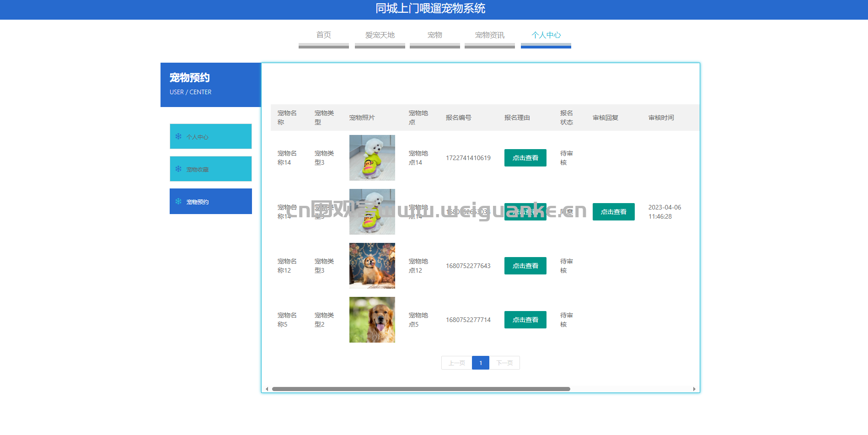Image resolution: width=868 pixels, height=435 pixels.
Task: Click the snowflake icon beside 宠物预约
Action: (178, 201)
